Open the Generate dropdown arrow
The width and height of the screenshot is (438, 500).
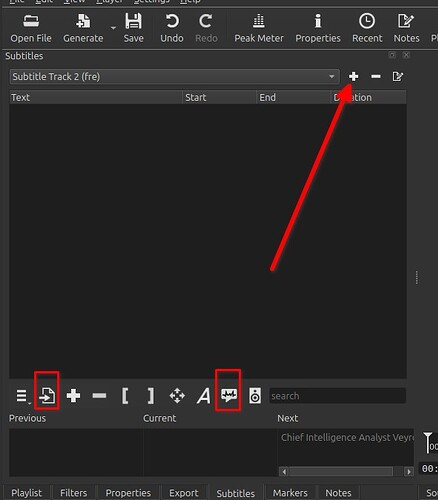pyautogui.click(x=113, y=28)
